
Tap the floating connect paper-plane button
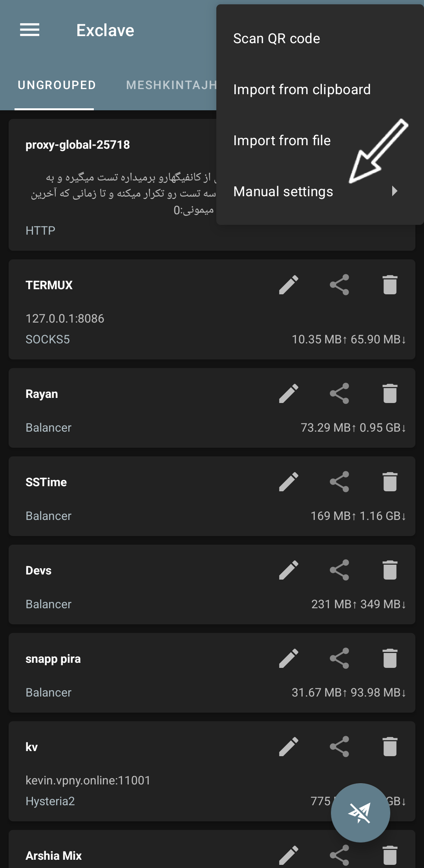(360, 812)
